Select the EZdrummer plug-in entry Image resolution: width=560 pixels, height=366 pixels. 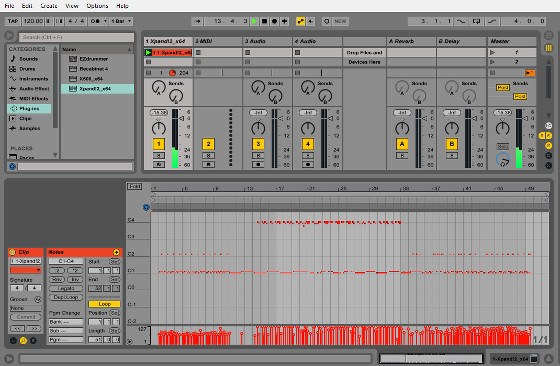(97, 59)
